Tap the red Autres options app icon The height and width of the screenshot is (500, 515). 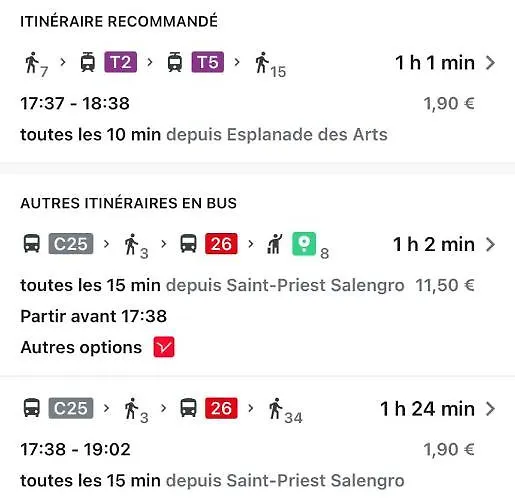click(164, 347)
